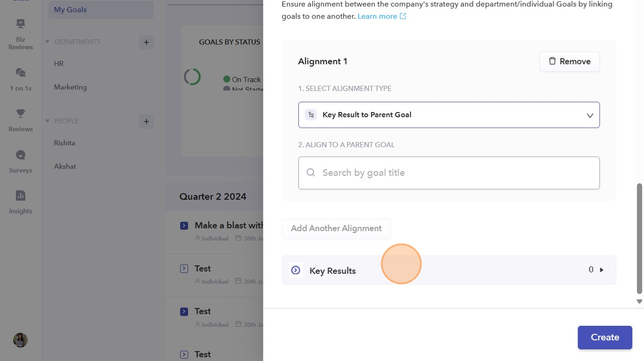Click the user profile avatar
The image size is (644, 361).
pos(21,340)
